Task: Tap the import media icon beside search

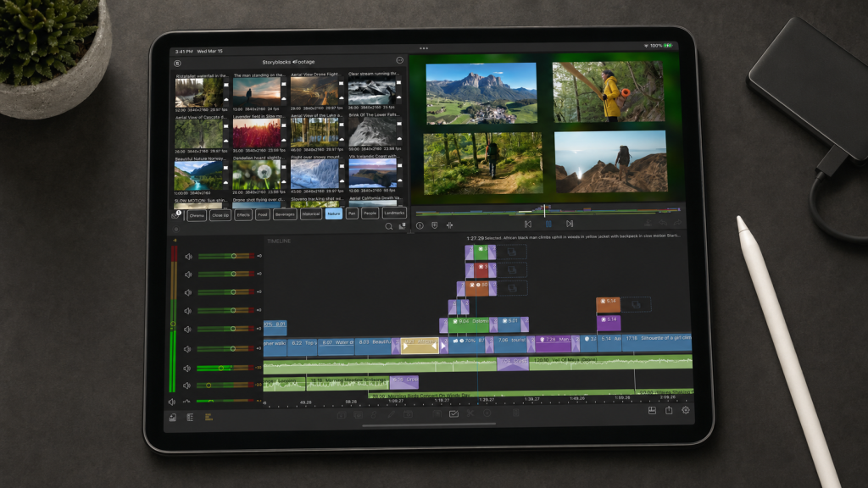Action: tap(402, 225)
